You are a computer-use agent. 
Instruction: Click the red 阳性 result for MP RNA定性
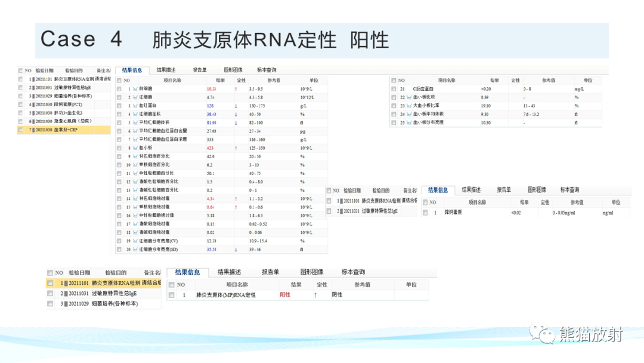coord(285,295)
